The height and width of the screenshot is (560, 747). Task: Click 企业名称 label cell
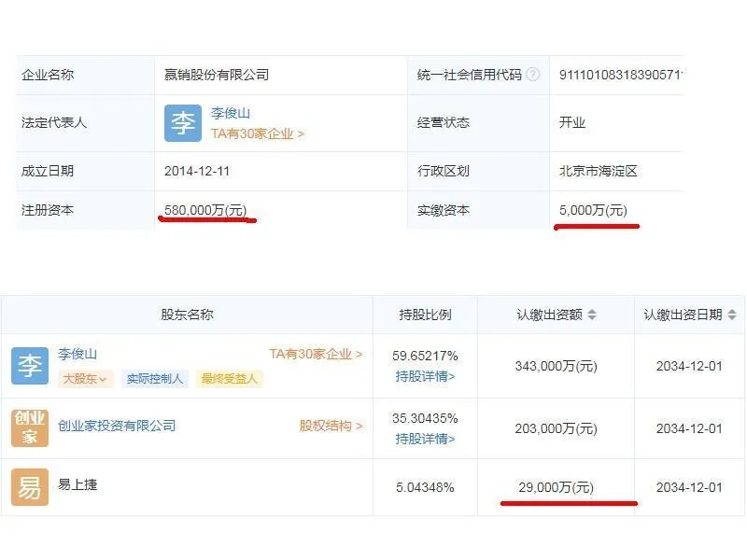[85, 75]
